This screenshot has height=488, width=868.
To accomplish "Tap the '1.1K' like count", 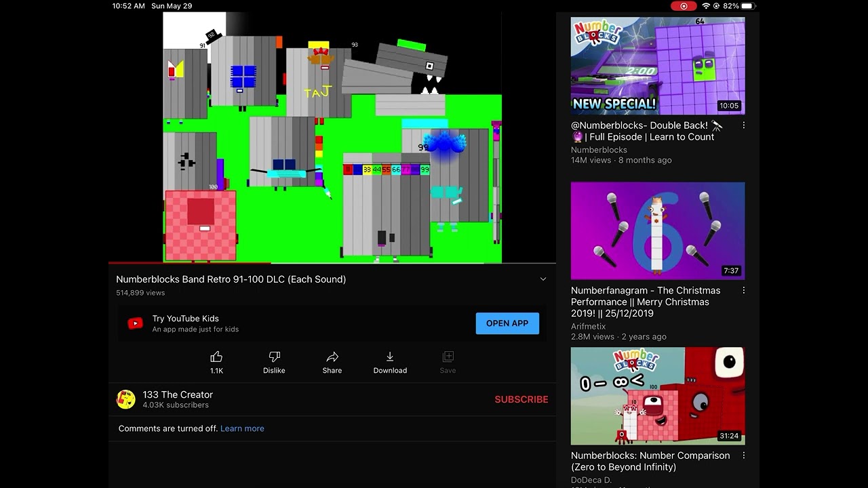I will tap(216, 371).
